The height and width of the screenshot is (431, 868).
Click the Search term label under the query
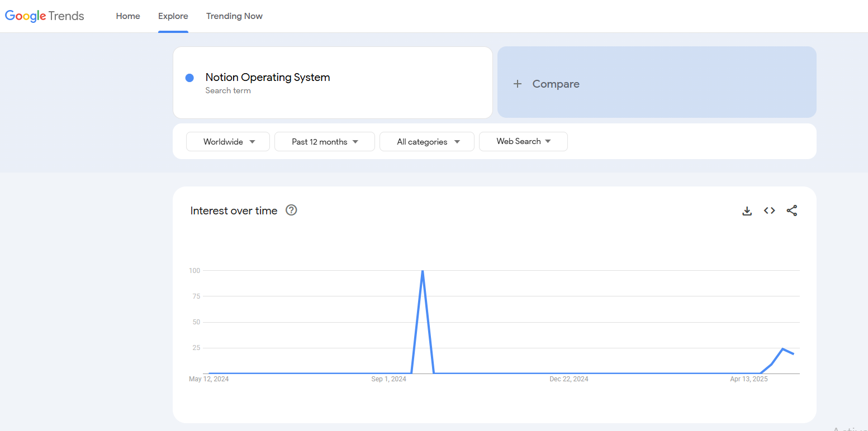[228, 90]
